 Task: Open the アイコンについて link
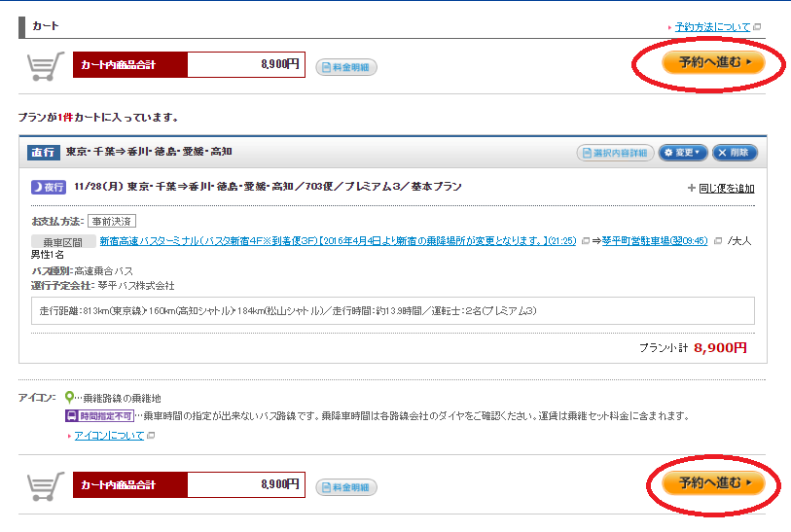pyautogui.click(x=109, y=436)
